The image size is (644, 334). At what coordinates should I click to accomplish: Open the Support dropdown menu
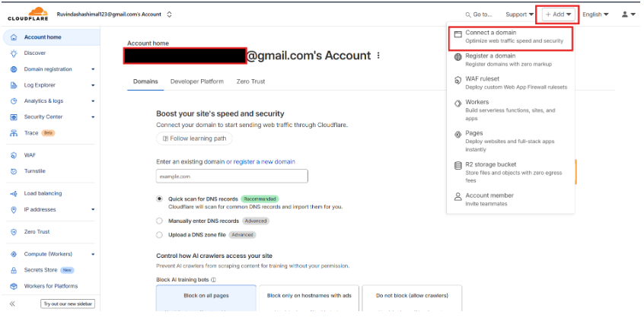point(520,14)
